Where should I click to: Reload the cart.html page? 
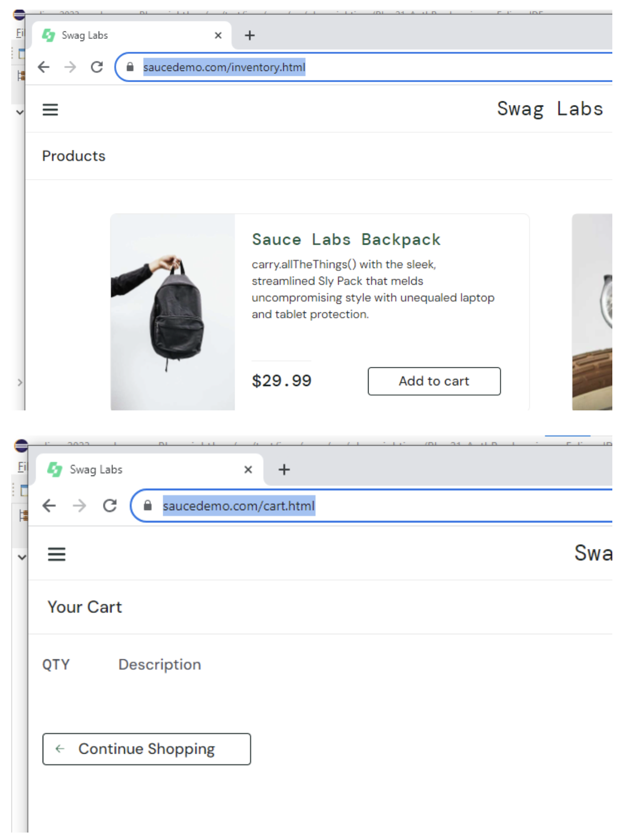(110, 506)
